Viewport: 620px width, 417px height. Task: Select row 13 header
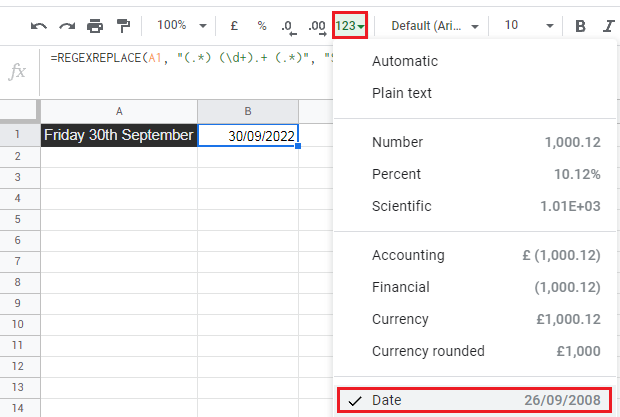coord(20,387)
